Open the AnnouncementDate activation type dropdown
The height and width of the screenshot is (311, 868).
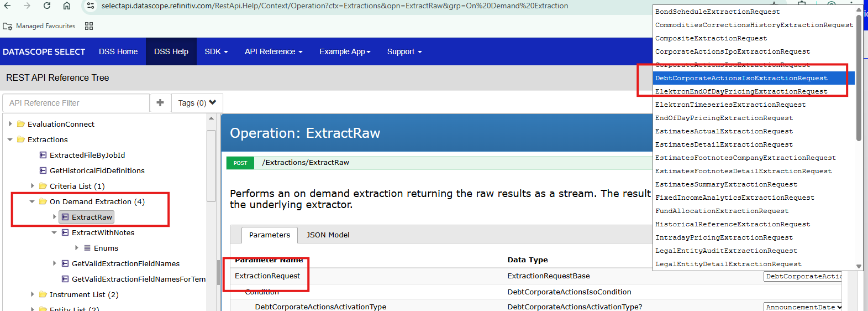pyautogui.click(x=803, y=307)
